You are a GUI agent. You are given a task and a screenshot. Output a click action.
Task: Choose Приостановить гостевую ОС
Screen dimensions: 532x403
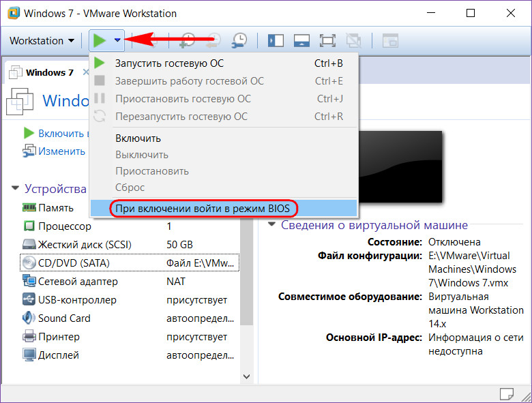tap(224, 99)
